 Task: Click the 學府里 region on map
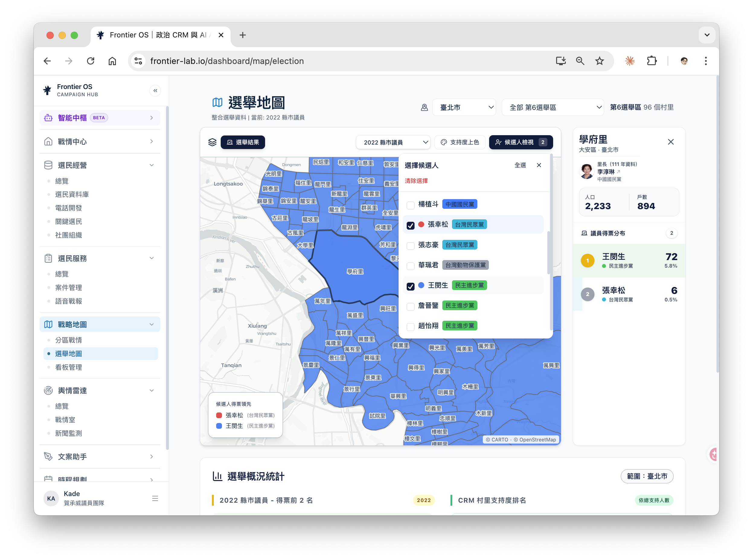[355, 271]
